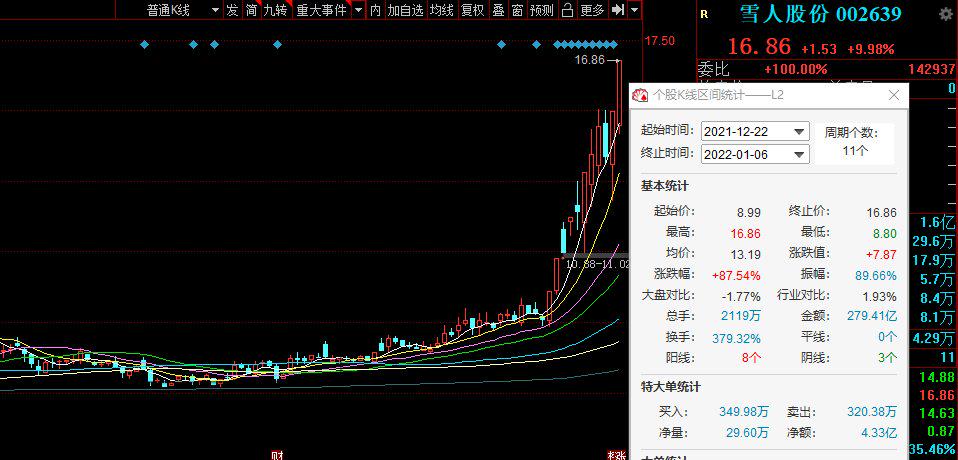Open the 复权 adjustment option

pyautogui.click(x=473, y=10)
